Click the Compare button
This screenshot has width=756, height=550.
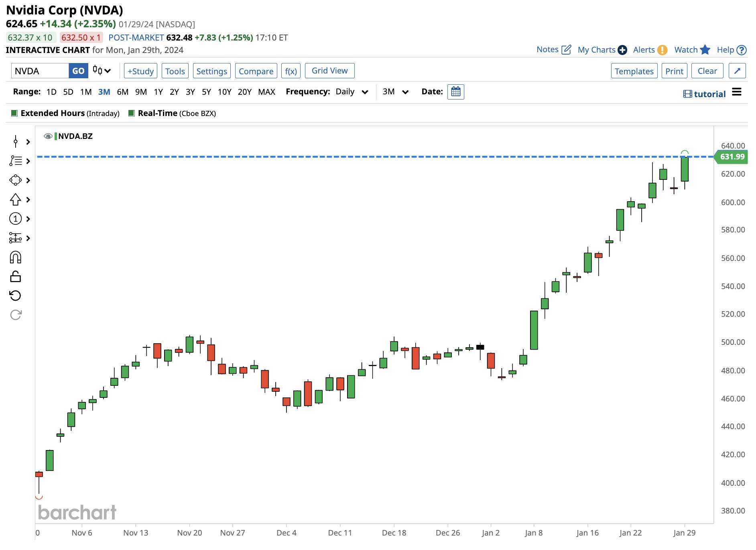[x=256, y=71]
